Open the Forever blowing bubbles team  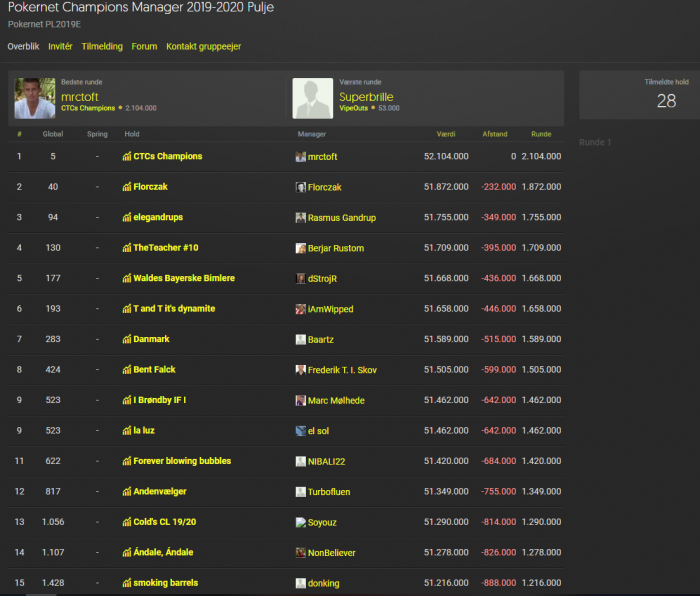coord(182,461)
